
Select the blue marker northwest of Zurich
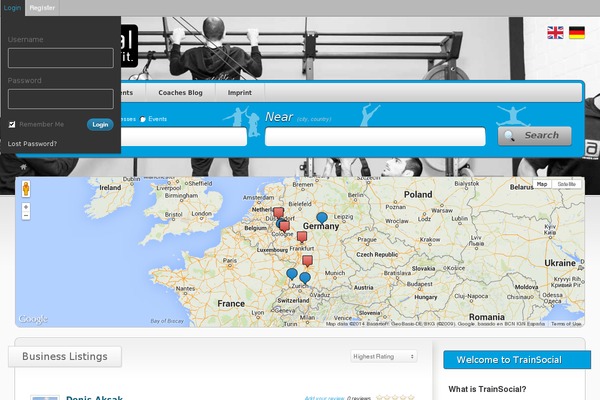coord(292,274)
